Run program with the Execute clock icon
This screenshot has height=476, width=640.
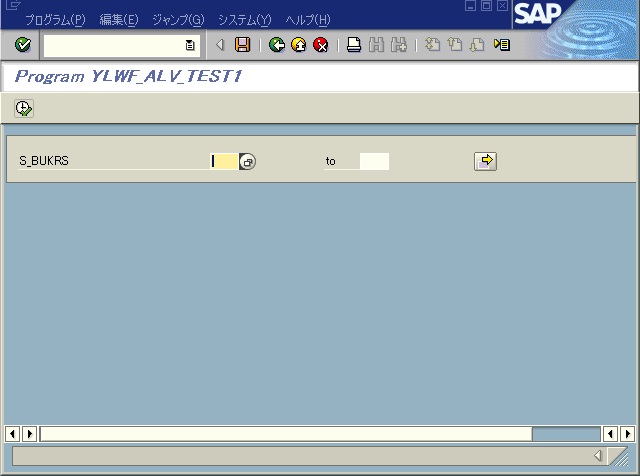23,108
